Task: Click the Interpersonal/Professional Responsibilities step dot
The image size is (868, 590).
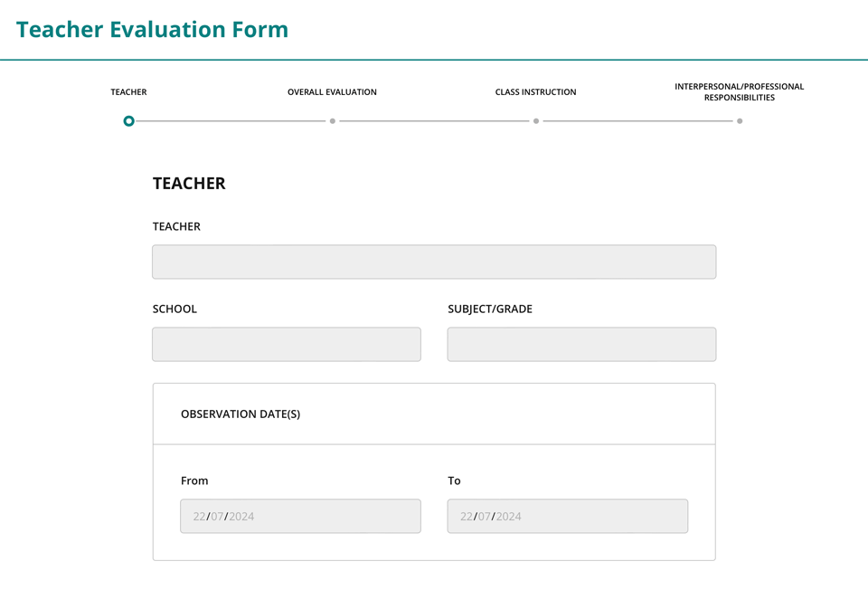Action: (740, 121)
